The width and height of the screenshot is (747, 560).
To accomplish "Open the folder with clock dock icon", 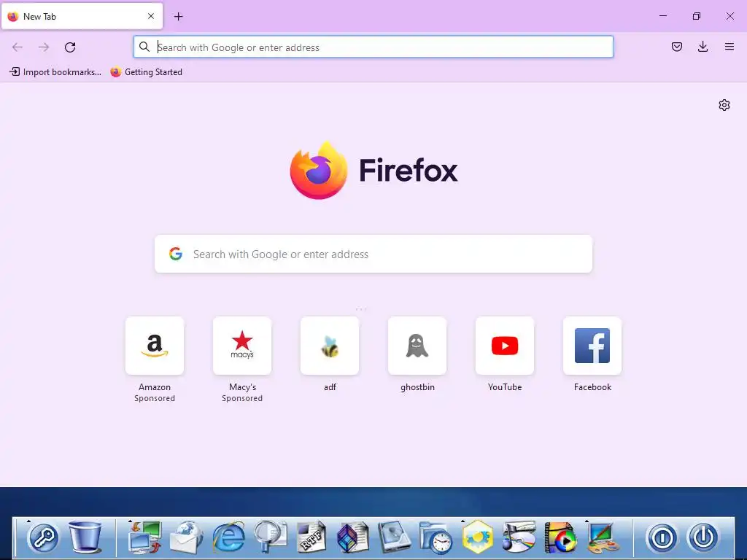I will point(436,538).
